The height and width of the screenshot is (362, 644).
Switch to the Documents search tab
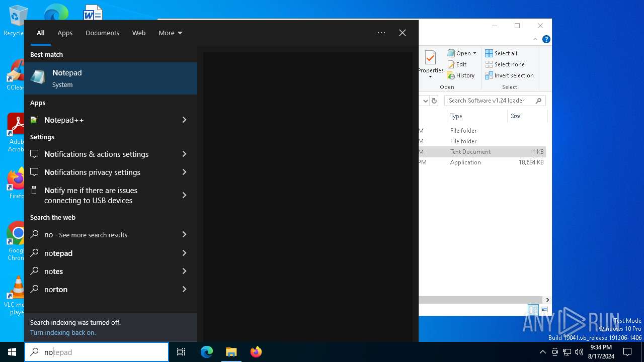tap(102, 33)
